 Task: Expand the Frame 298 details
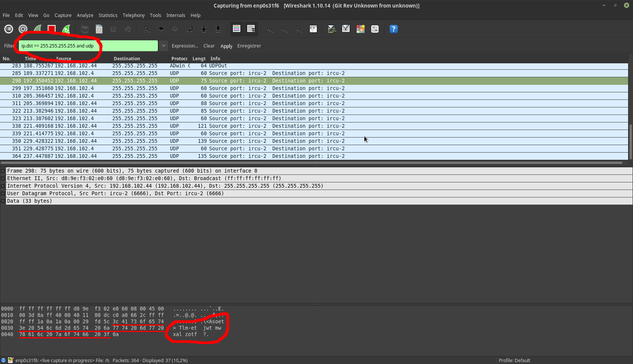pos(3,171)
